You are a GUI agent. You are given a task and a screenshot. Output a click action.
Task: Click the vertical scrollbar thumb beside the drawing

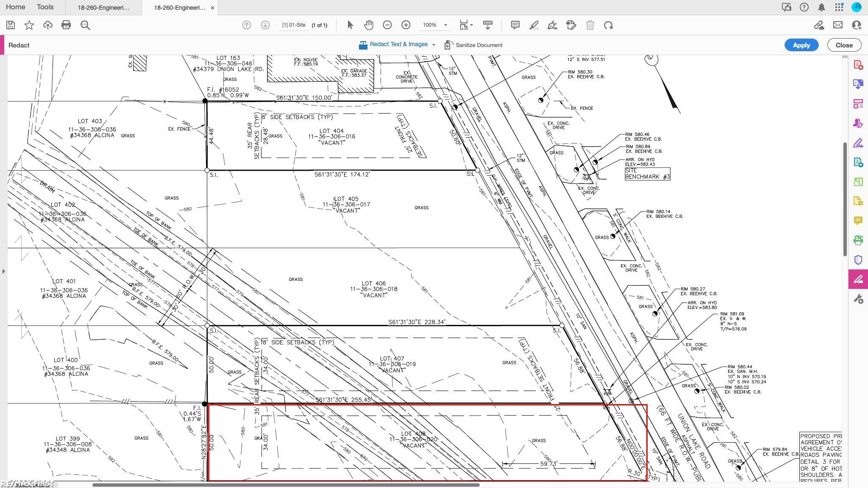(x=845, y=199)
